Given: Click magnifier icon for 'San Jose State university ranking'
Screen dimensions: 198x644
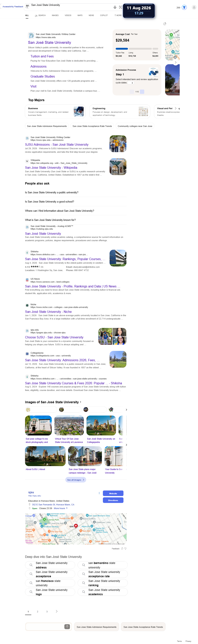Looking at the screenshot, I should click(x=84, y=583).
